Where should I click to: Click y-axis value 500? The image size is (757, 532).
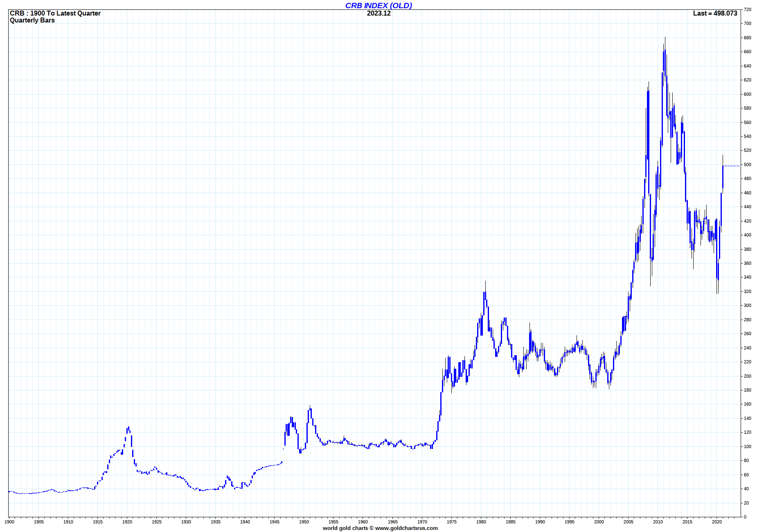pyautogui.click(x=748, y=165)
